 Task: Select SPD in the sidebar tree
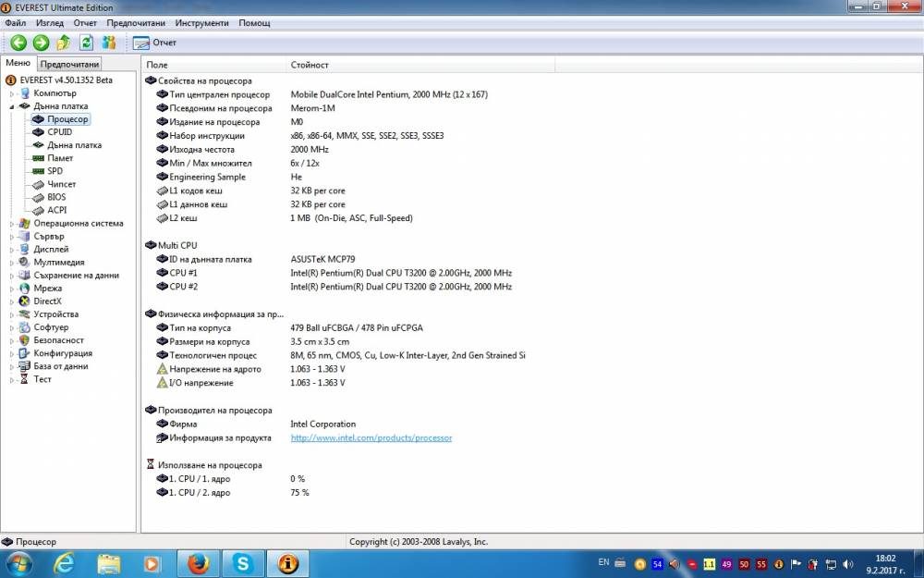click(x=55, y=171)
